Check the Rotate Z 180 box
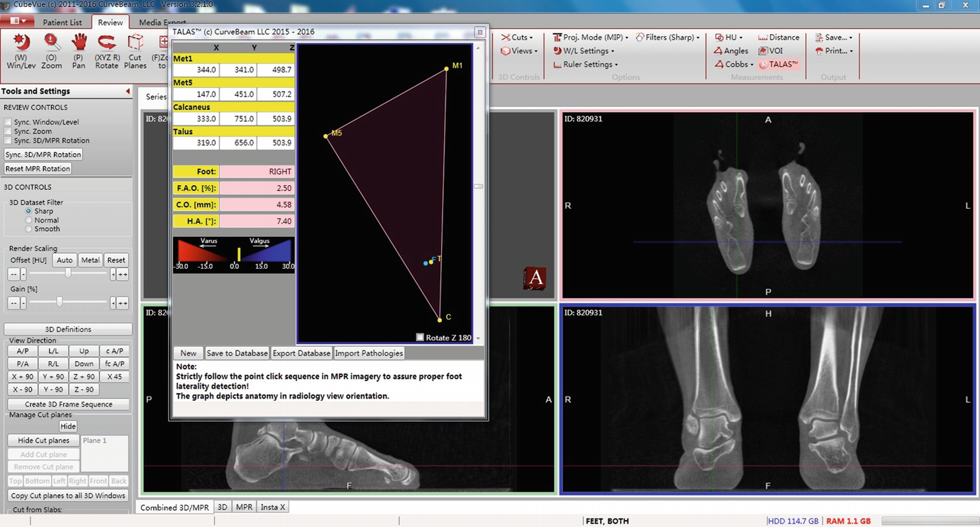This screenshot has height=527, width=980. 420,338
